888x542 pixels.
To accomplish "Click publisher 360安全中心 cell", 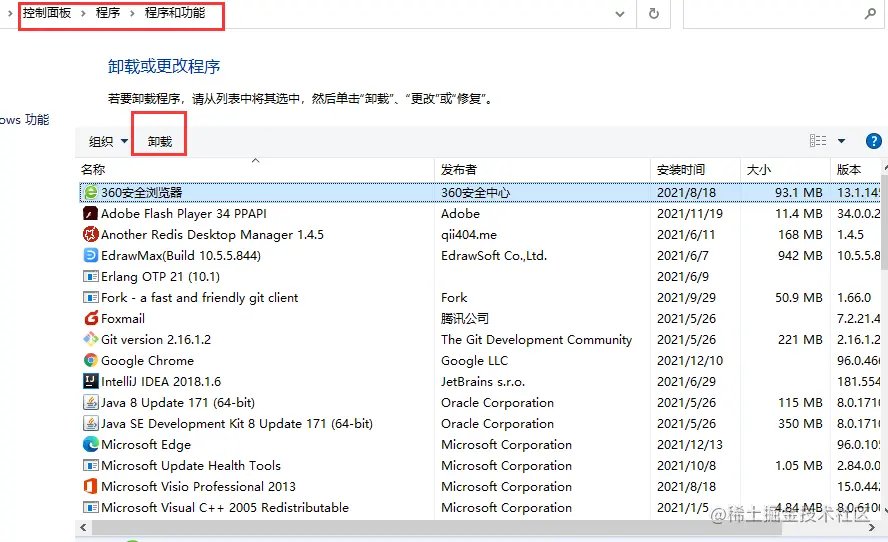I will click(x=476, y=193).
